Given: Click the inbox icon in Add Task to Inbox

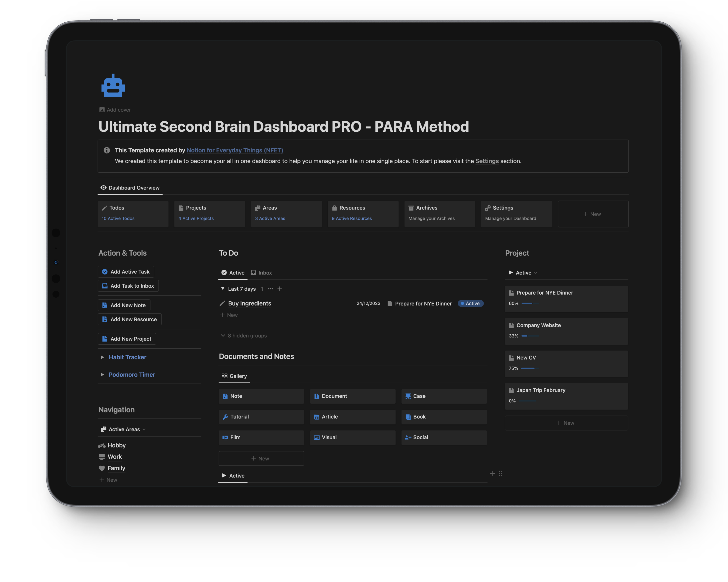Looking at the screenshot, I should [x=105, y=286].
